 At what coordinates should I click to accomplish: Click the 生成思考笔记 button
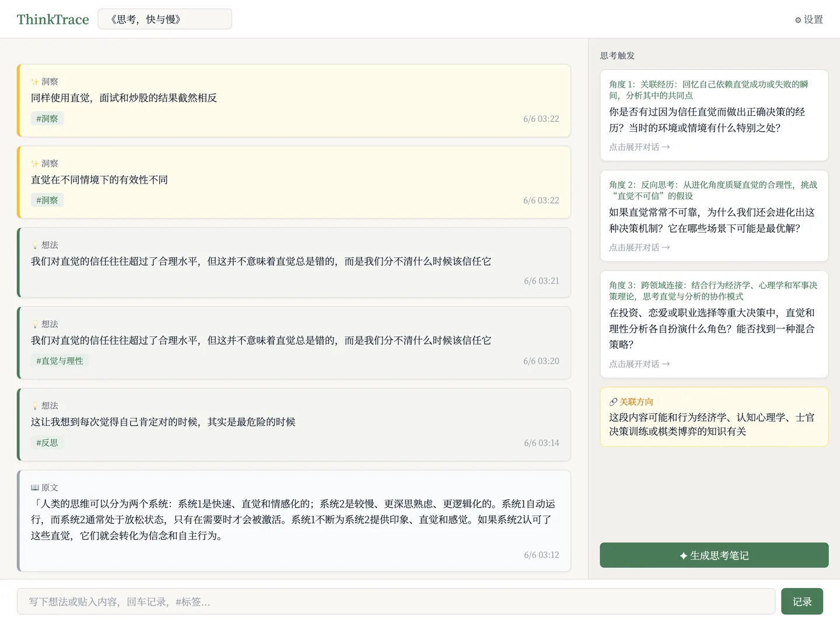coord(714,555)
